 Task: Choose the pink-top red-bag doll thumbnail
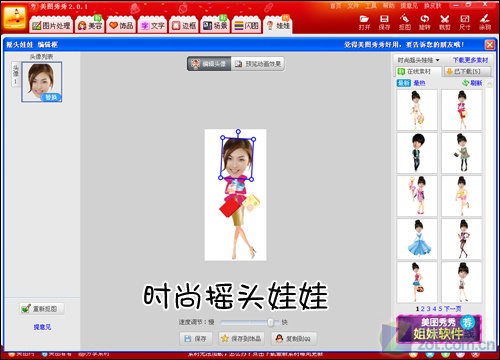pos(462,110)
